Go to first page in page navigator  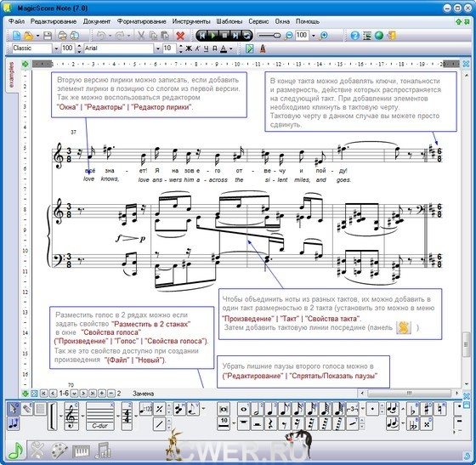(43, 394)
